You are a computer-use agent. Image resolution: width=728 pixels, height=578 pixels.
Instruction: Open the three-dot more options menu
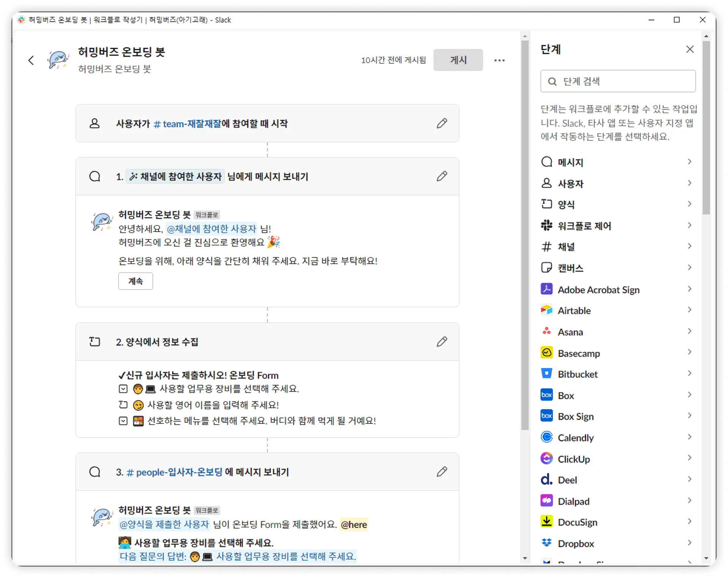tap(499, 60)
